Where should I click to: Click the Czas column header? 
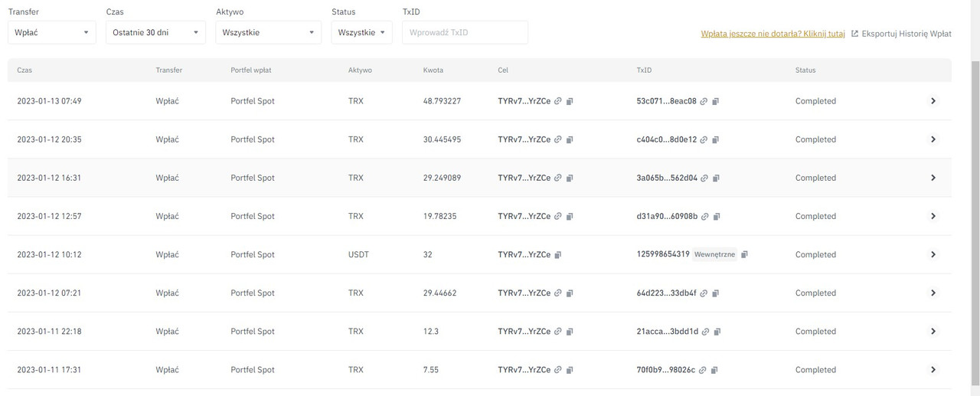coord(24,70)
